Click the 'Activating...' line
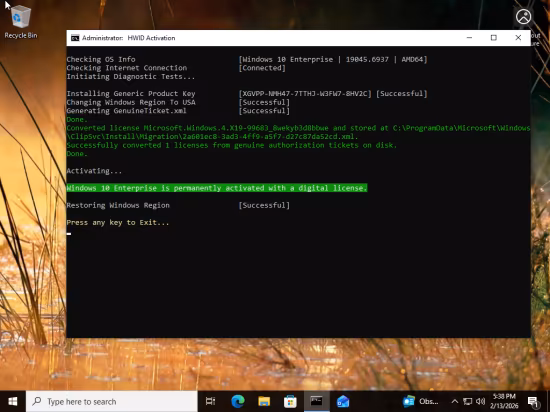 tap(94, 171)
